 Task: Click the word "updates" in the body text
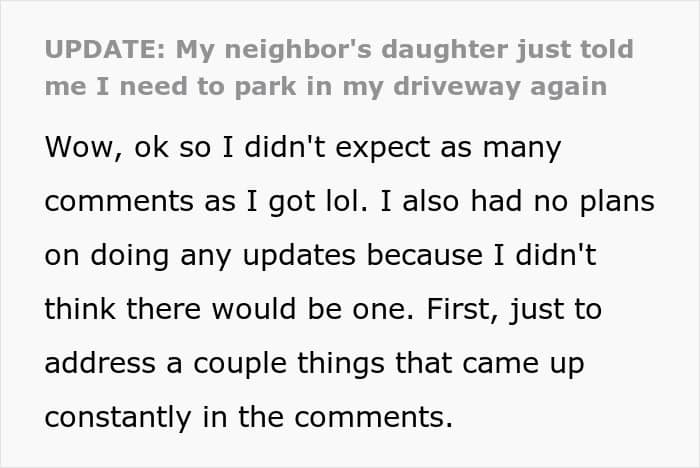pyautogui.click(x=299, y=256)
